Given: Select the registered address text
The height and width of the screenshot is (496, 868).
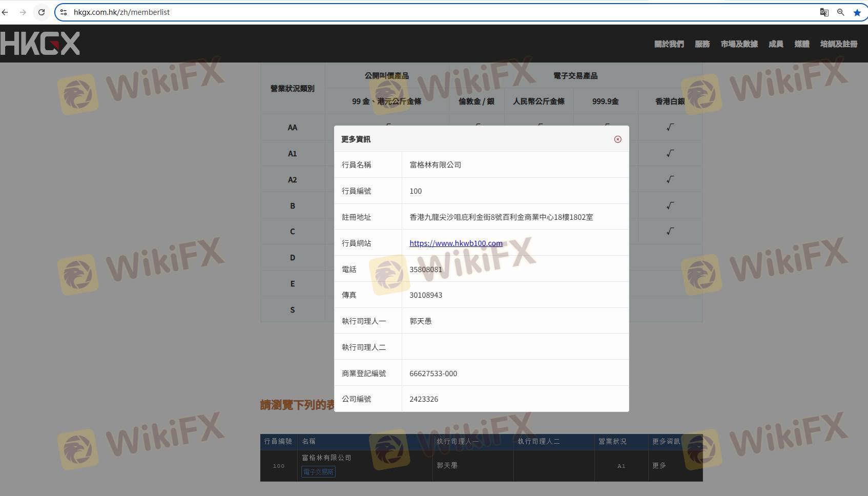Looking at the screenshot, I should point(501,217).
